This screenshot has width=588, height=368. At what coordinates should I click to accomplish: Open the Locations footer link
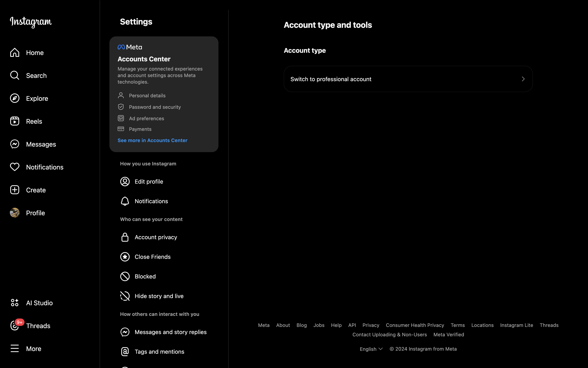click(x=483, y=325)
